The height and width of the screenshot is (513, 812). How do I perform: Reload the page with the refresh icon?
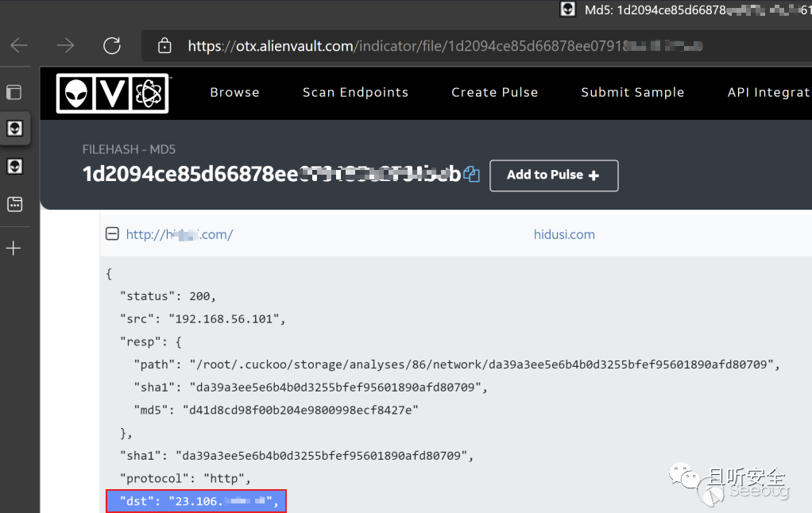[112, 45]
